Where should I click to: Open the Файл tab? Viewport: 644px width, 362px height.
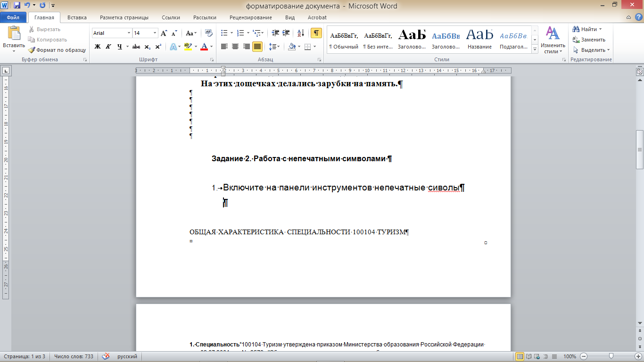[x=13, y=17]
